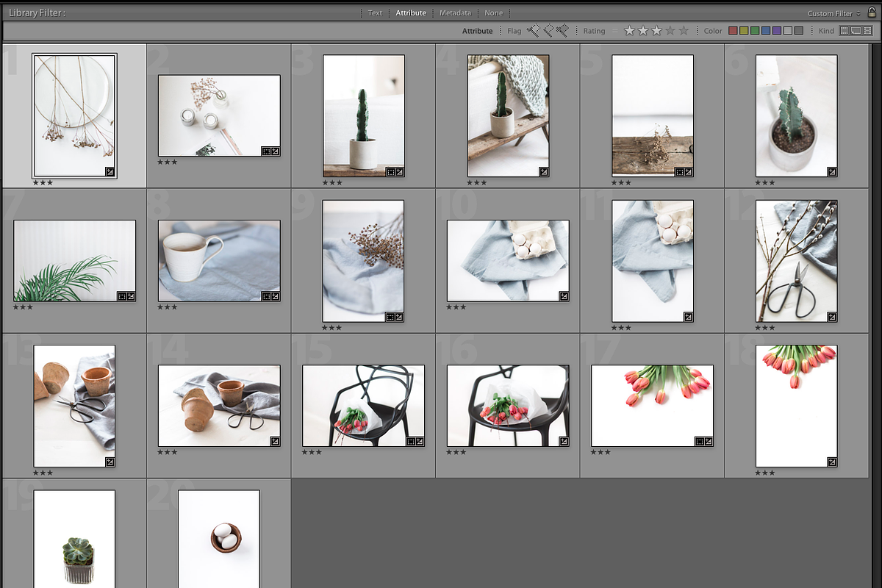Screen dimensions: 882x588
Task: Click crop badge on white mug photo
Action: [x=266, y=296]
